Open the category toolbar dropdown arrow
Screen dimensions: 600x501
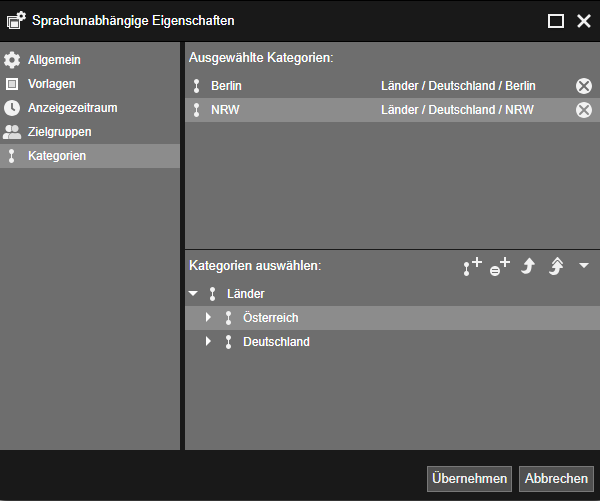coord(584,266)
